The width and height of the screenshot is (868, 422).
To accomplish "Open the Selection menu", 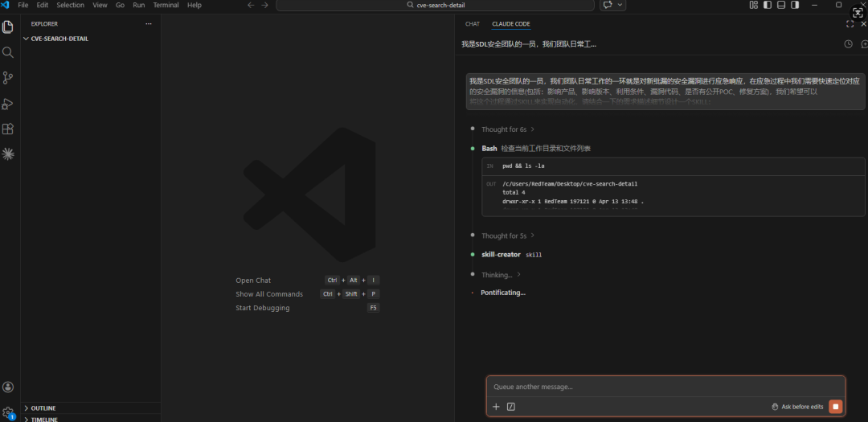I will [70, 5].
